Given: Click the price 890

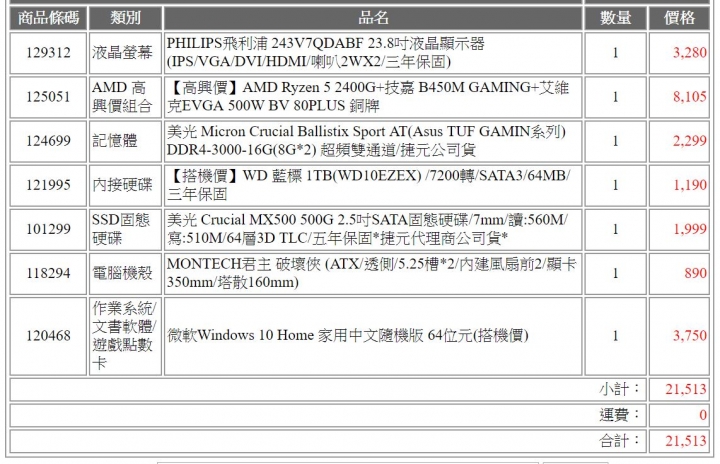Looking at the screenshot, I should point(695,273).
